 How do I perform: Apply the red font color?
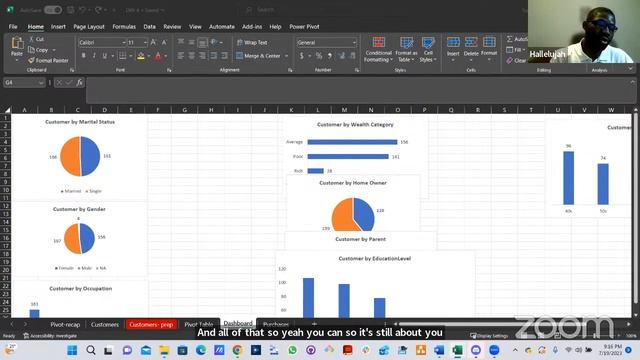(158, 56)
